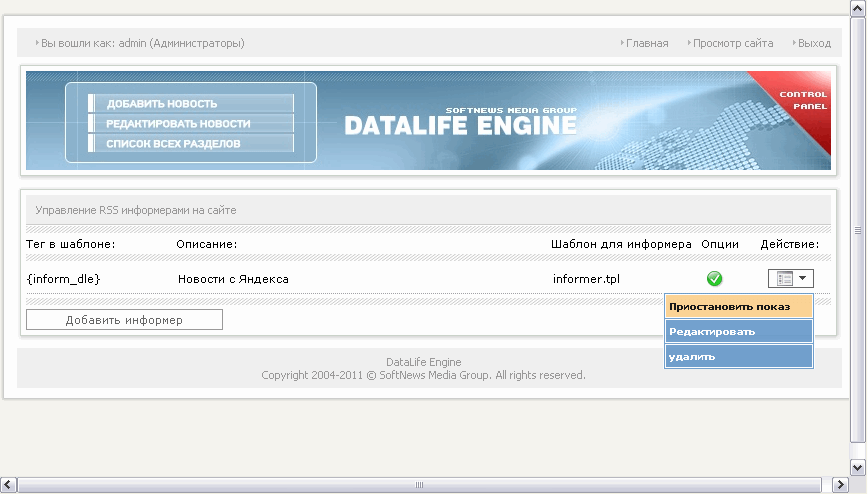This screenshot has width=868, height=494.
Task: Open the action dropdown for inform_dle row
Action: point(790,279)
